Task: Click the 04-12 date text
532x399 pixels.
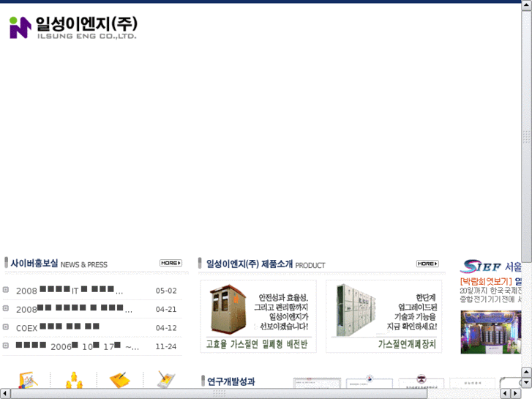Action: click(166, 328)
